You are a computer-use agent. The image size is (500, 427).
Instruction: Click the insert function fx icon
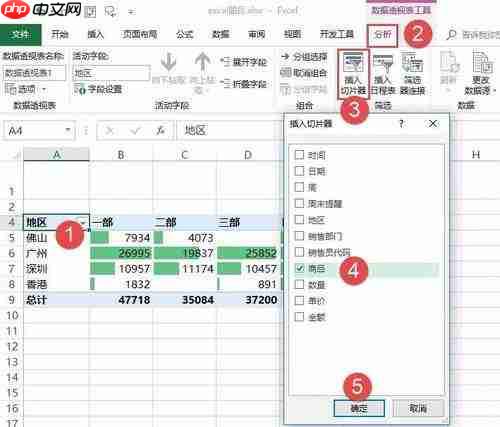pyautogui.click(x=160, y=131)
